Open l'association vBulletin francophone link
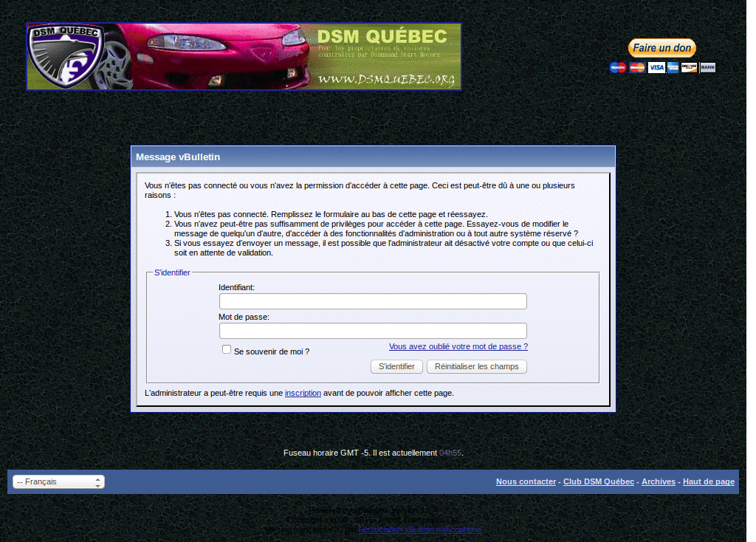This screenshot has height=542, width=756. click(x=419, y=529)
